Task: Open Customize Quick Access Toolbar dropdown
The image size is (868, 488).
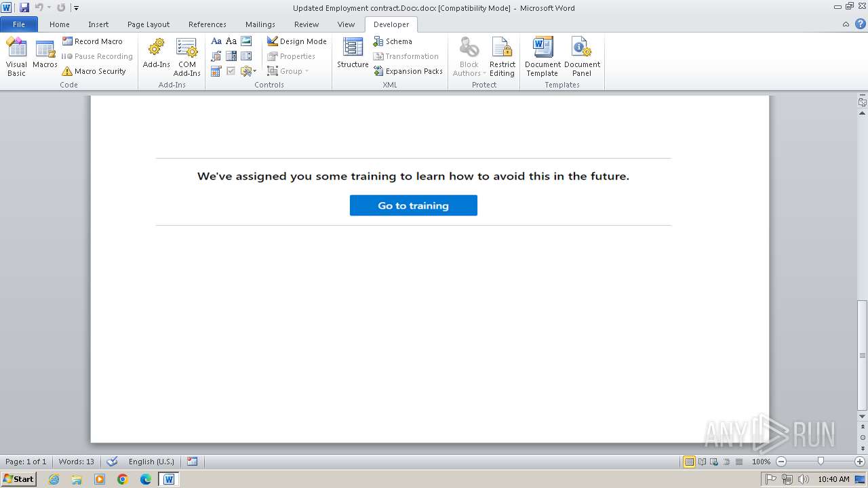Action: (x=76, y=8)
